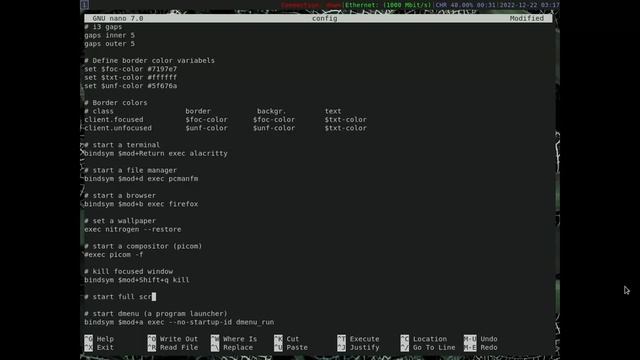The height and width of the screenshot is (360, 640).
Task: Click the "text" column header
Action: [x=333, y=111]
